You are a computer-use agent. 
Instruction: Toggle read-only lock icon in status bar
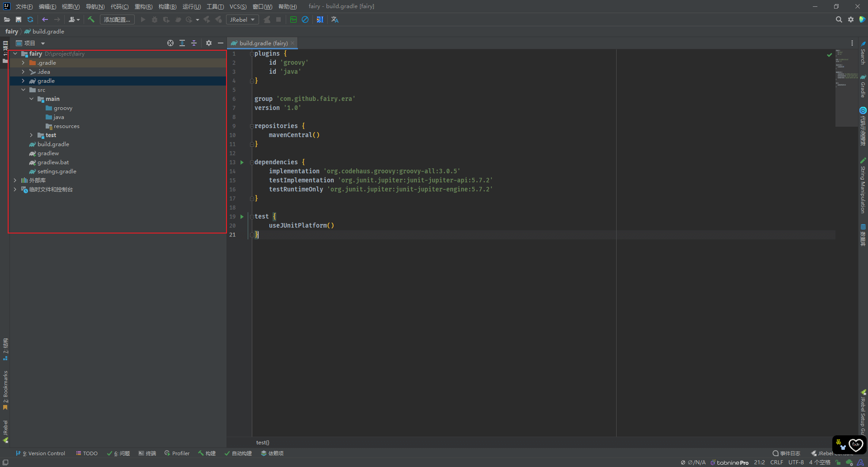point(838,462)
